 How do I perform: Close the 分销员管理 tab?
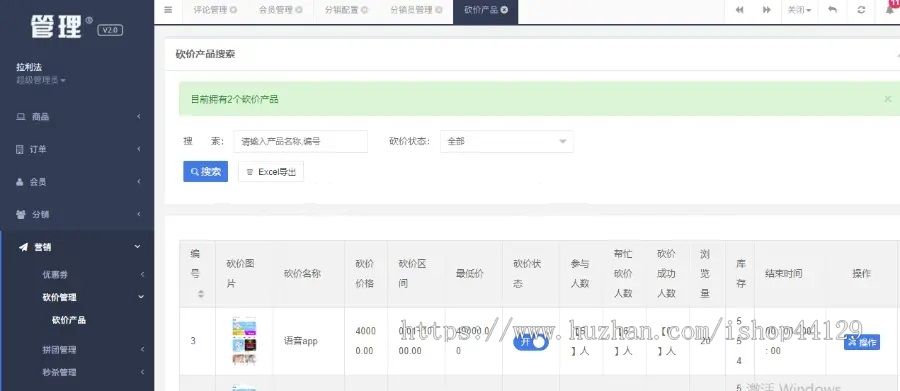coord(439,10)
